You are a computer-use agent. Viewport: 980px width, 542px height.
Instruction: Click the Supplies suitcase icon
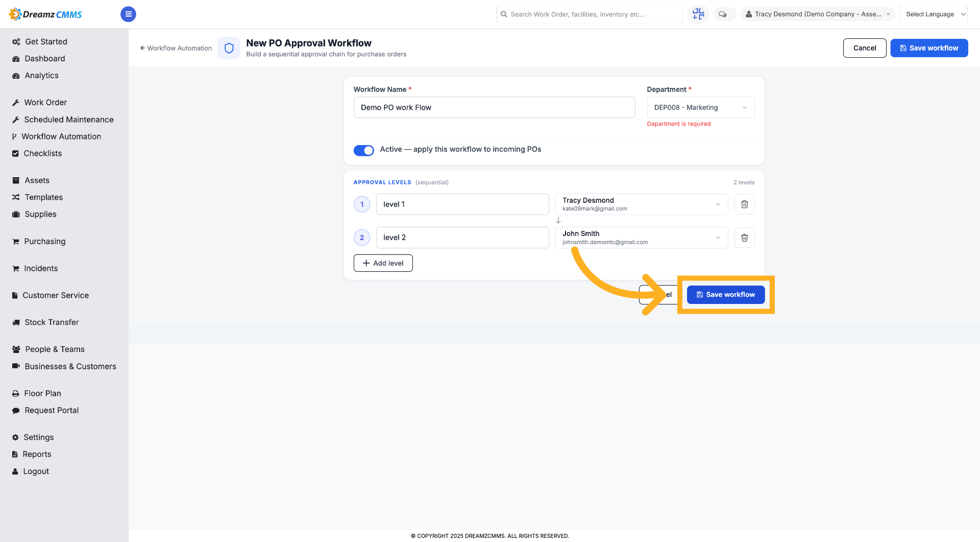point(16,214)
